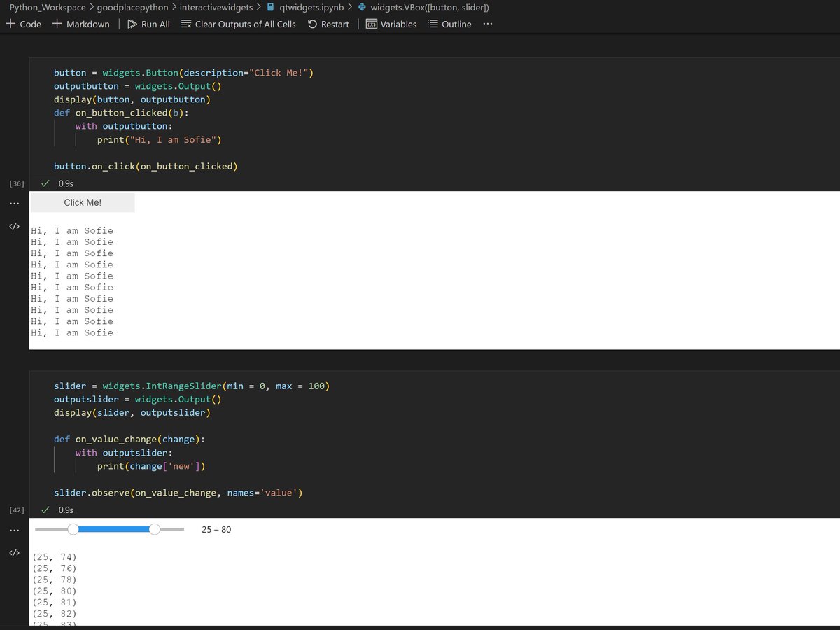Click the change output renderer icon of the button cell

[14, 225]
